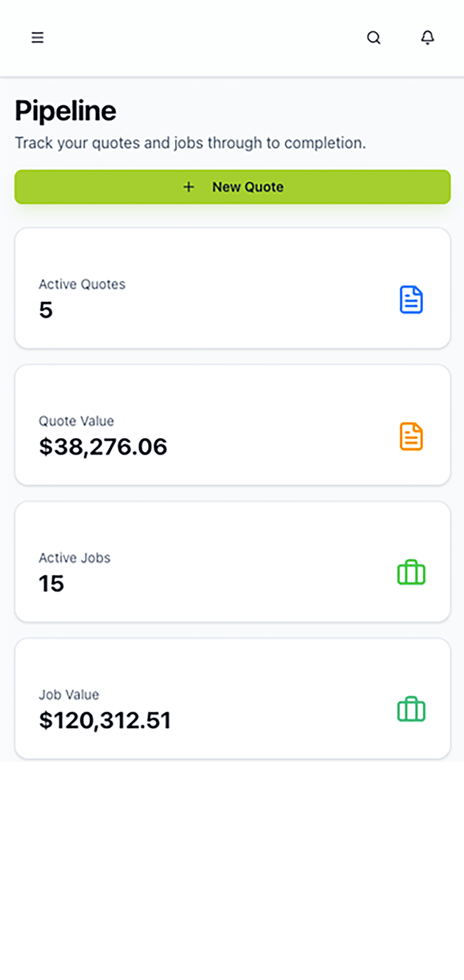Click the briefcase icon for Active Jobs
Image resolution: width=464 pixels, height=980 pixels.
pos(411,572)
